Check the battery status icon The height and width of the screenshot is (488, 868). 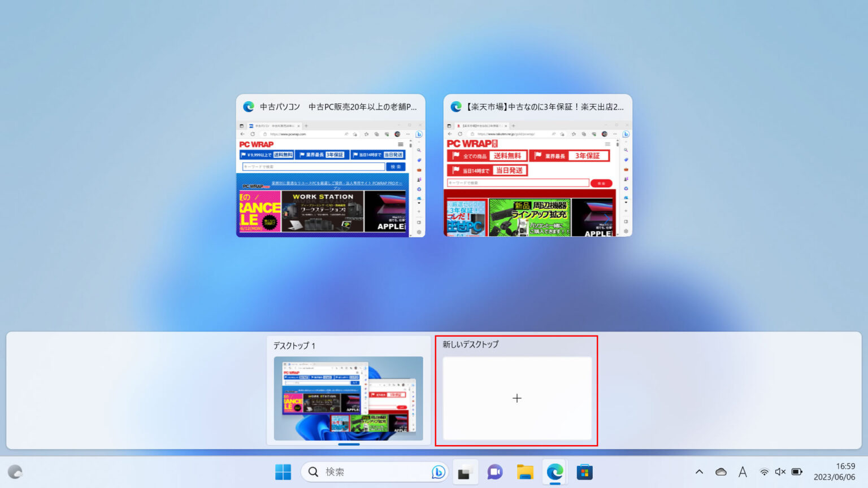tap(797, 472)
